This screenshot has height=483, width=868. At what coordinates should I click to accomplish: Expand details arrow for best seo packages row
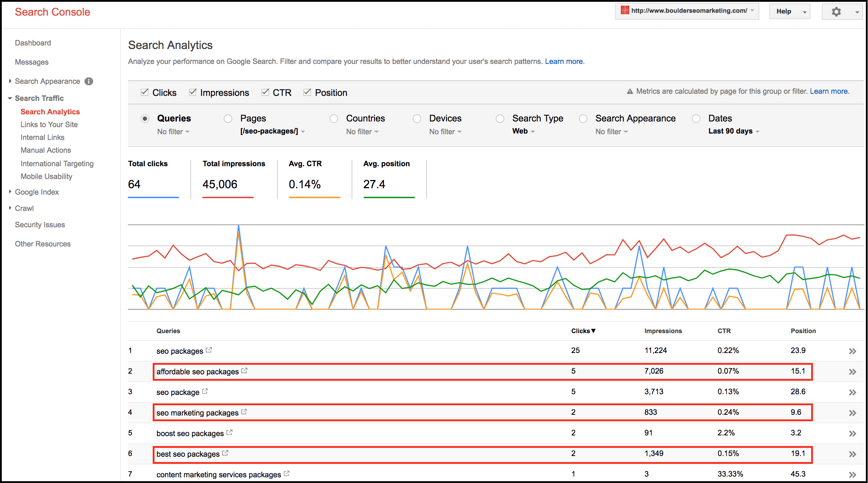pyautogui.click(x=852, y=454)
